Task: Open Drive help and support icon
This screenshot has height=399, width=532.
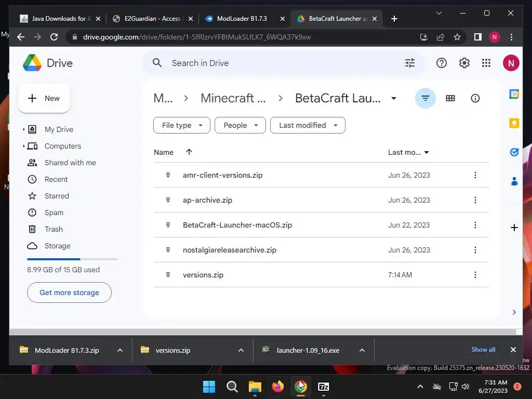Action: (x=442, y=63)
